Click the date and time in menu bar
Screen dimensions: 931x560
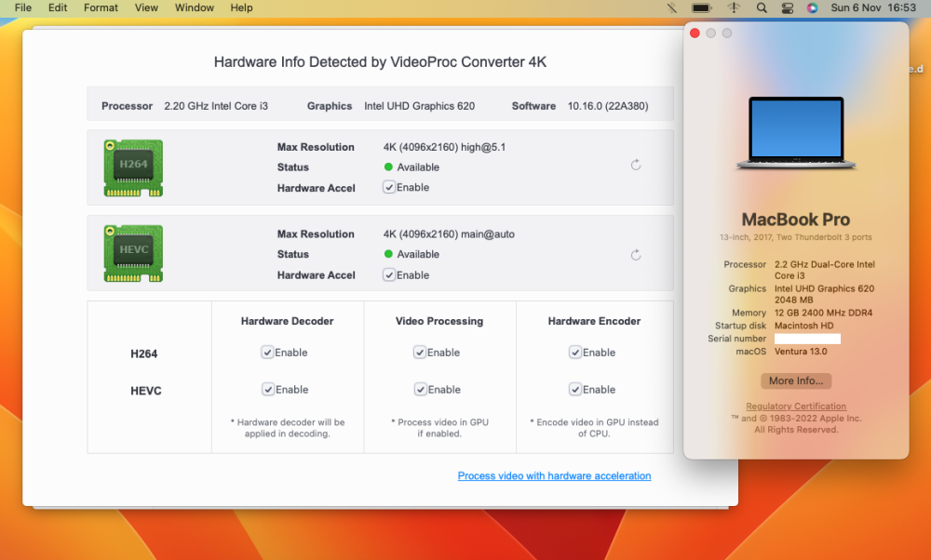click(x=873, y=7)
